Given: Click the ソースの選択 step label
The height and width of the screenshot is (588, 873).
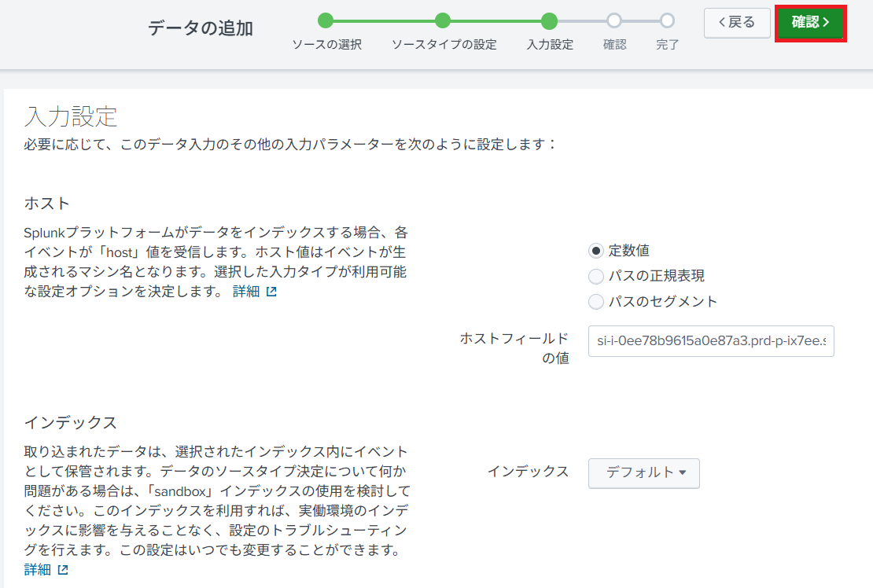Looking at the screenshot, I should click(x=326, y=45).
